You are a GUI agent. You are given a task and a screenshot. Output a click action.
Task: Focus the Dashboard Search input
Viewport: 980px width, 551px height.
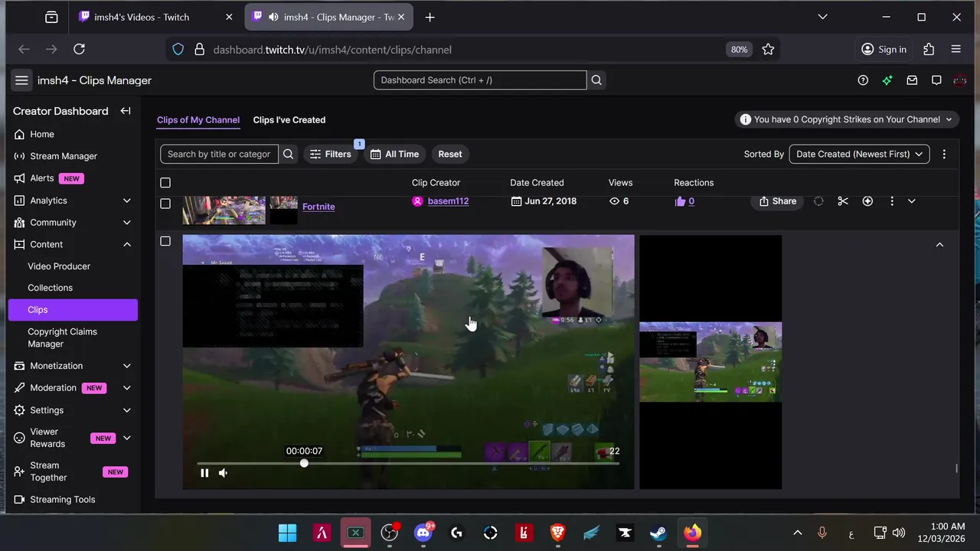480,80
